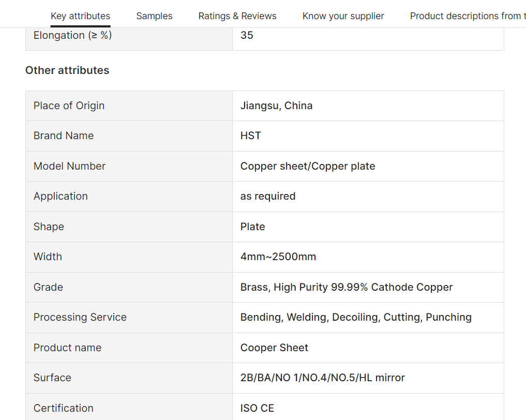Go to Ratings & Reviews tab
Viewport: 526px width, 420px height.
tap(237, 16)
